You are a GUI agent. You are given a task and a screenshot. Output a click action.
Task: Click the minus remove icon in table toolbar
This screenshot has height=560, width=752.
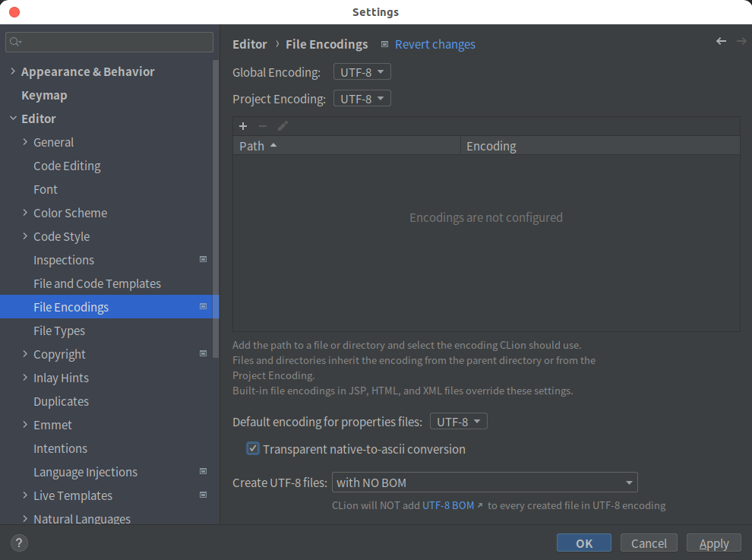tap(262, 126)
